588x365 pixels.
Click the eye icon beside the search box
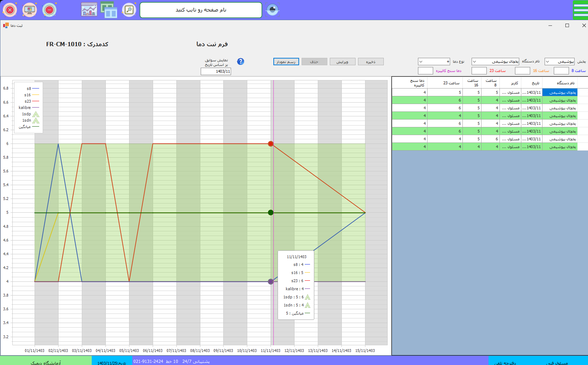[272, 10]
